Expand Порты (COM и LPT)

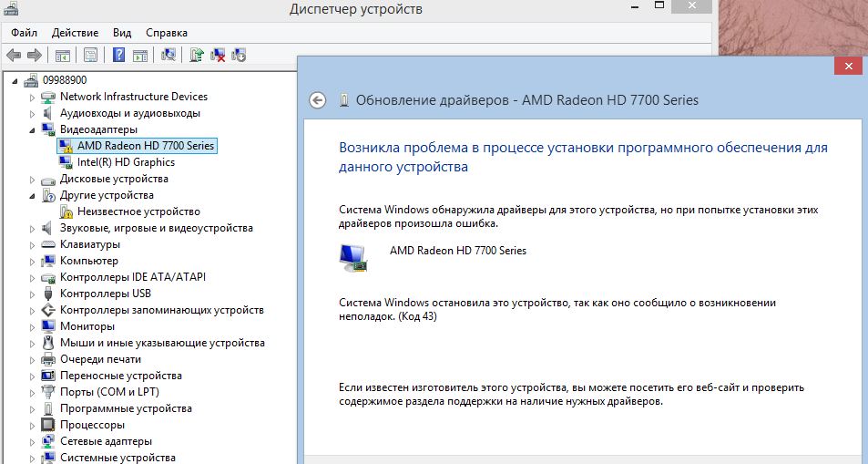coord(32,393)
